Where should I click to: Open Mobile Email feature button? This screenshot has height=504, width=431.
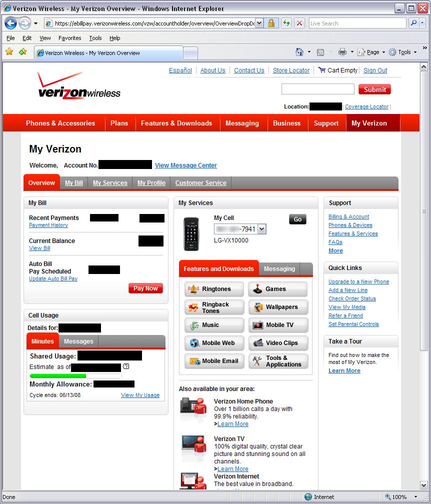click(x=214, y=361)
